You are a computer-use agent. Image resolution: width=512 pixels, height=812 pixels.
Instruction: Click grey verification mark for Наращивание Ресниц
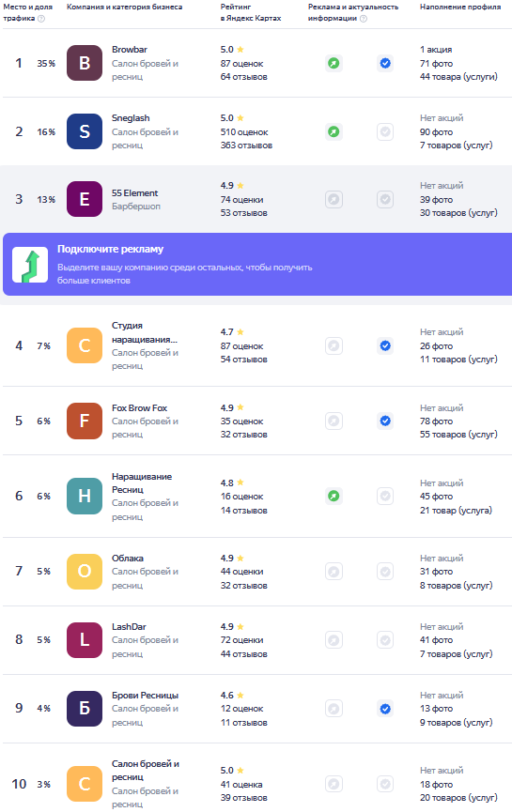click(x=385, y=496)
